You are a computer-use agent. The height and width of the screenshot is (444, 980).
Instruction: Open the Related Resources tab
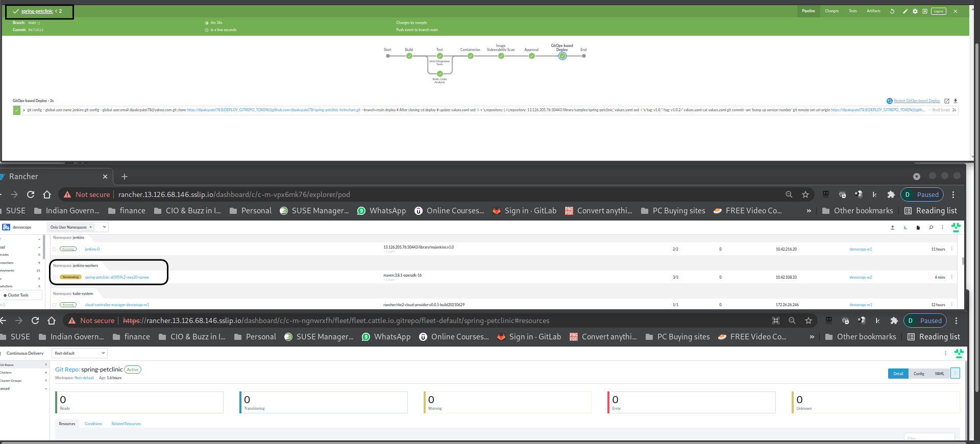pyautogui.click(x=126, y=424)
